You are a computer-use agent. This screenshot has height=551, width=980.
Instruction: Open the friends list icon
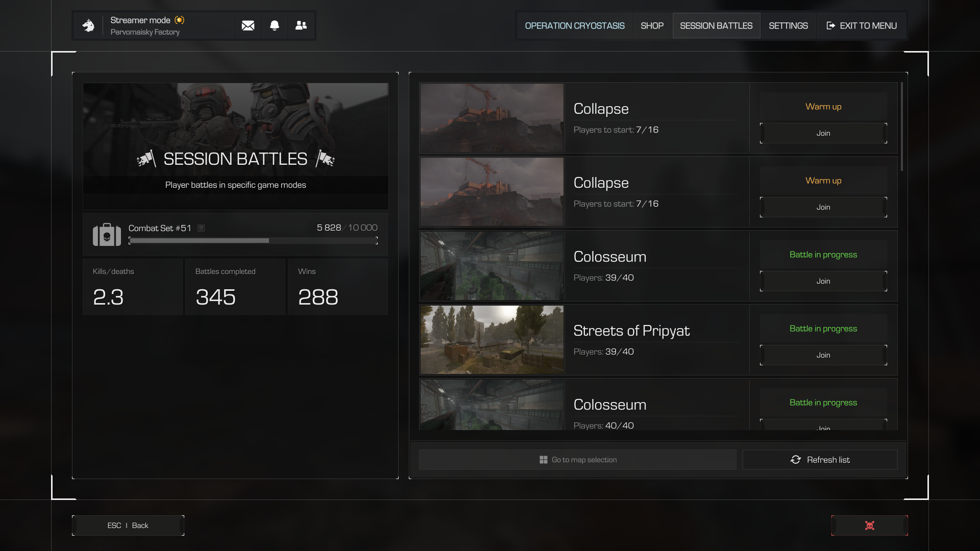tap(301, 26)
